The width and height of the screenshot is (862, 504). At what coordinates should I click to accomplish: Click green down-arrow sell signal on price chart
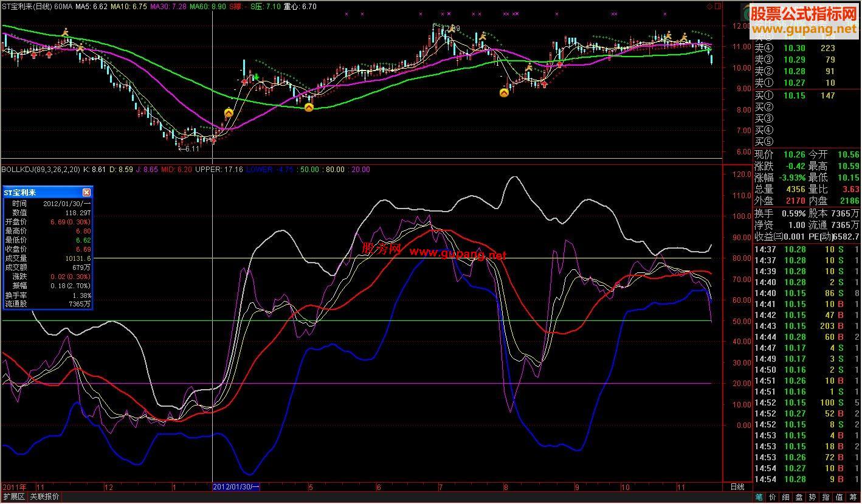(256, 77)
